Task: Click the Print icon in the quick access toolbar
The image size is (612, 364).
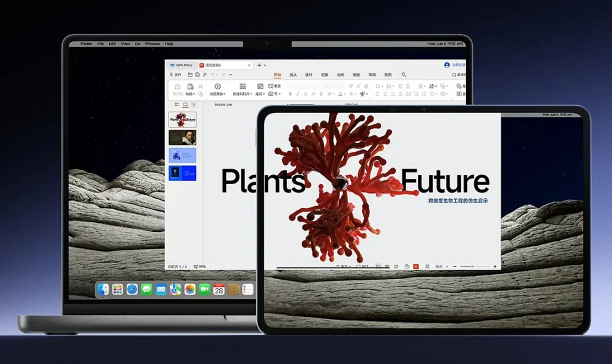Action: tap(196, 75)
